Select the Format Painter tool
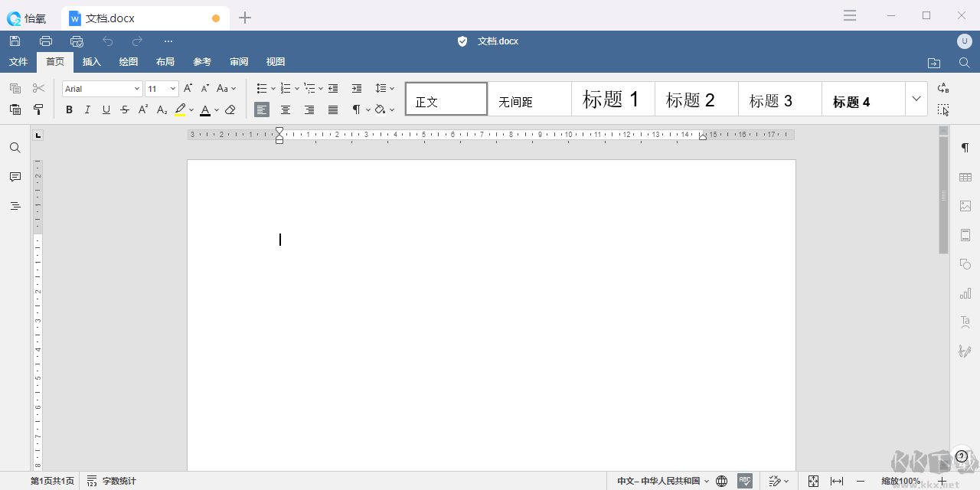 (x=38, y=109)
